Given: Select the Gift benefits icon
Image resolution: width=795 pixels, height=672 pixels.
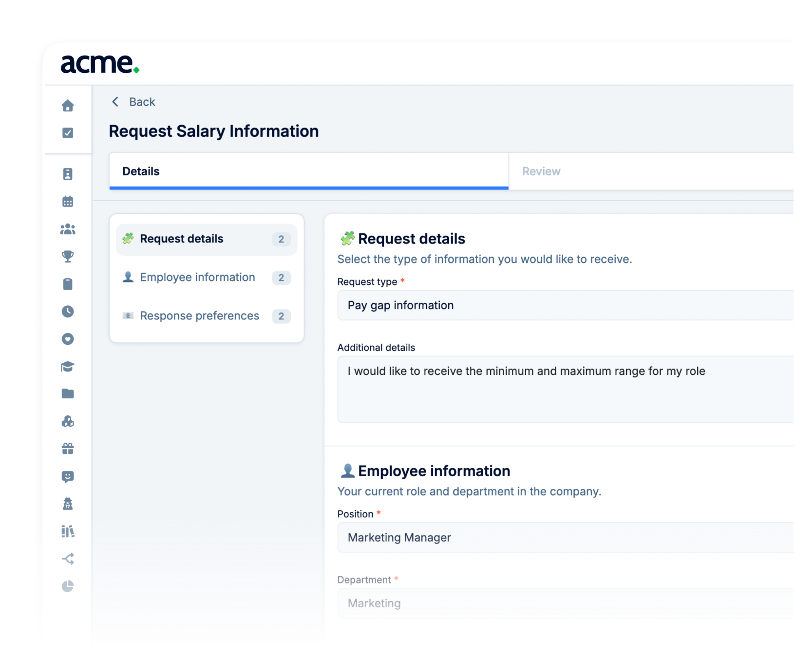Looking at the screenshot, I should pos(68,449).
